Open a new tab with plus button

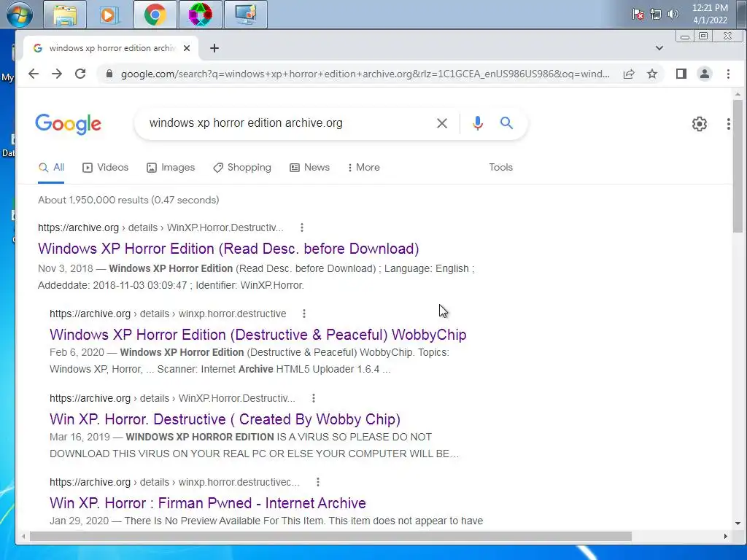click(x=214, y=48)
